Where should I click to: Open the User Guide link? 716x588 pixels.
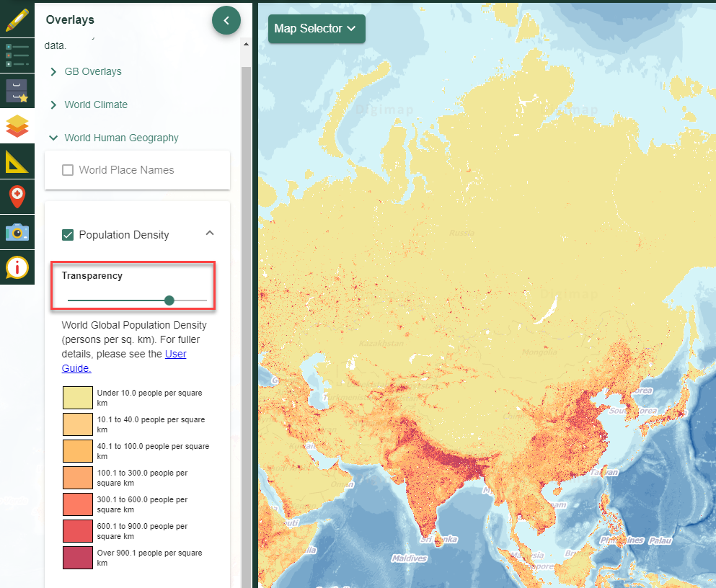(175, 354)
